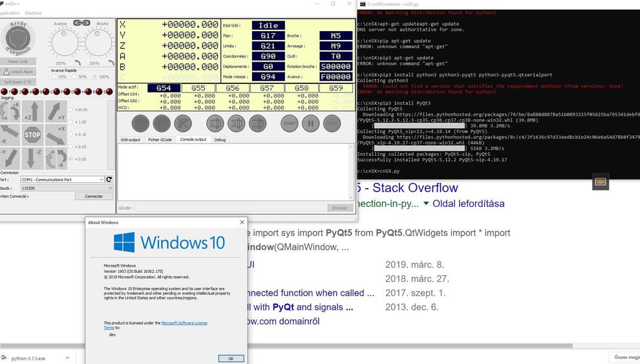Click the Avance feed override dial
Screen dimensions: 640x364
click(63, 44)
